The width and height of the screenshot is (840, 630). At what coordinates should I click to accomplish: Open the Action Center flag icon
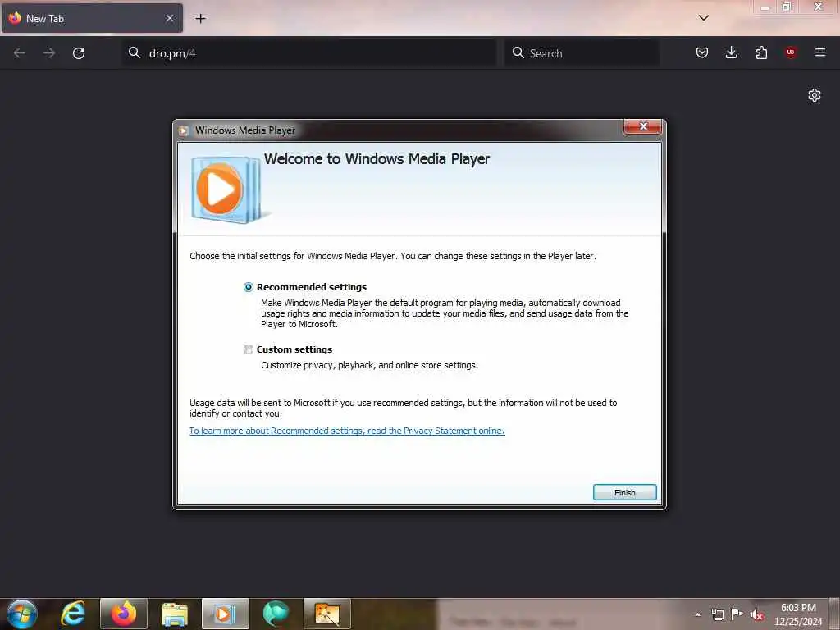click(737, 614)
